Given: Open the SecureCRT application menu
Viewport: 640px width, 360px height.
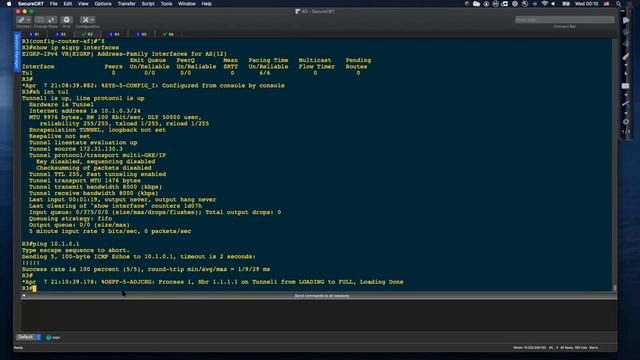Looking at the screenshot, I should [x=31, y=4].
